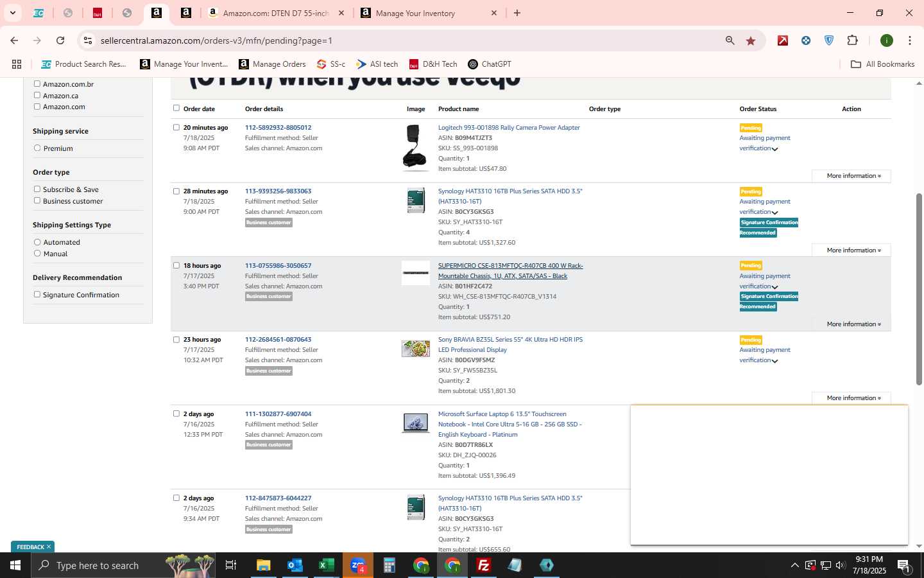The height and width of the screenshot is (578, 924).
Task: Go back using browser back arrow
Action: [14, 40]
